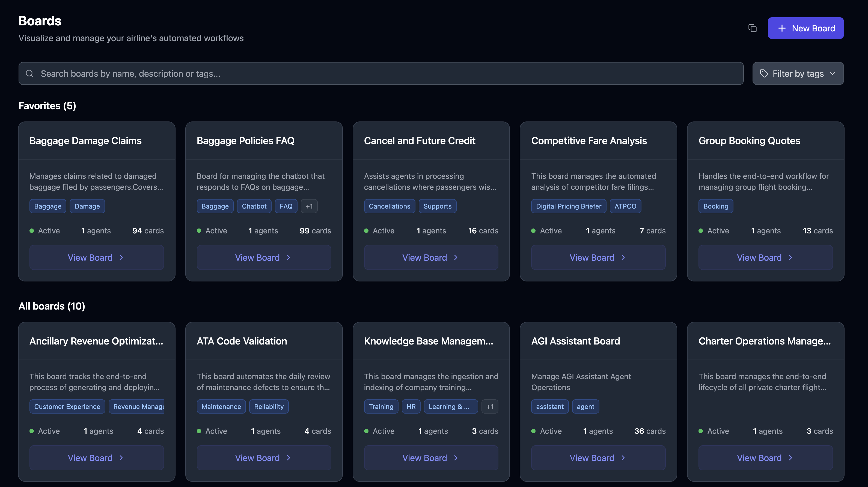The height and width of the screenshot is (487, 868).
Task: Click the tag icon in filter button
Action: click(764, 73)
